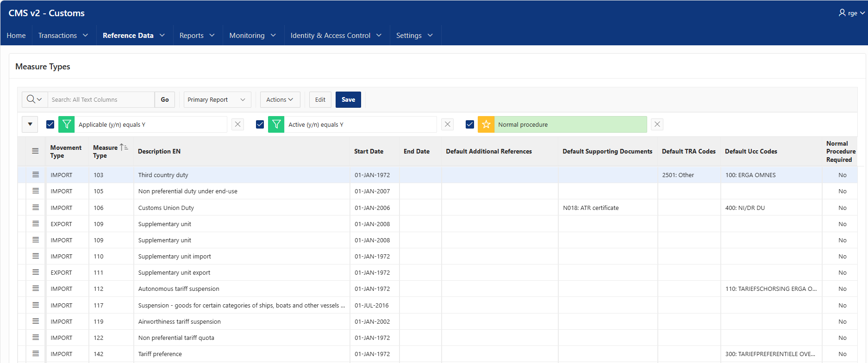
Task: Click the Normal procedure highlight label
Action: tap(523, 124)
